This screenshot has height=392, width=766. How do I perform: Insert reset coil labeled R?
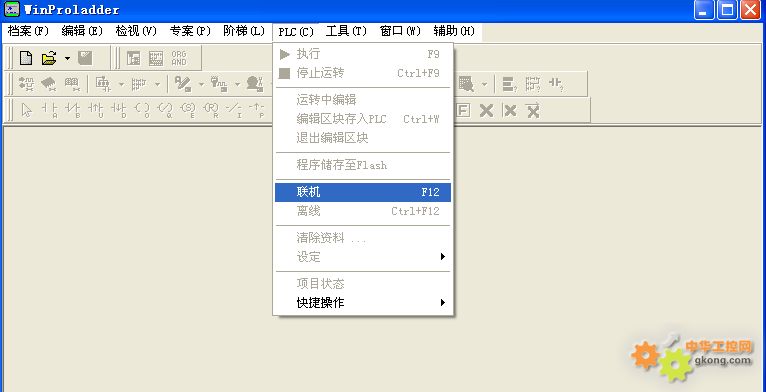pos(211,110)
